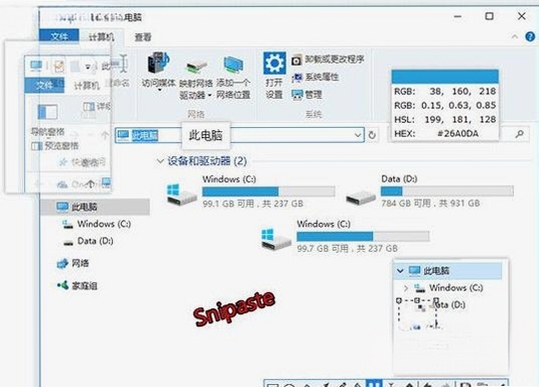
Task: Click the computer icon beside 管理
Action: 297,95
